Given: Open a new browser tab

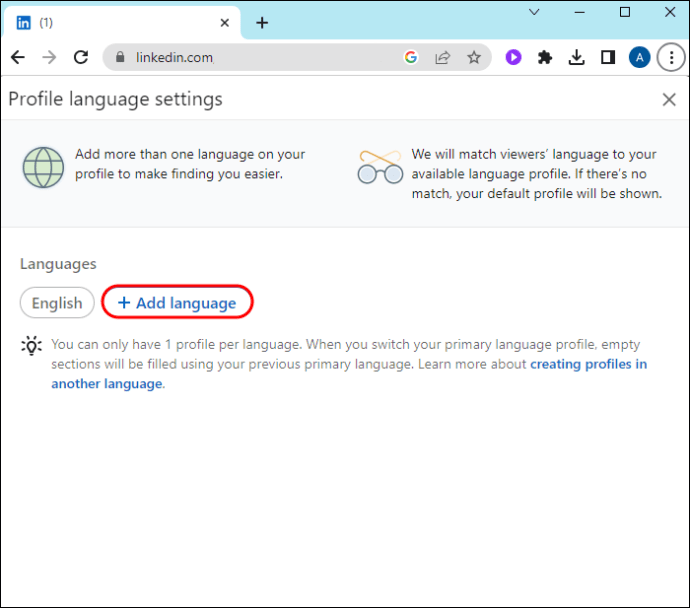Looking at the screenshot, I should coord(262,22).
